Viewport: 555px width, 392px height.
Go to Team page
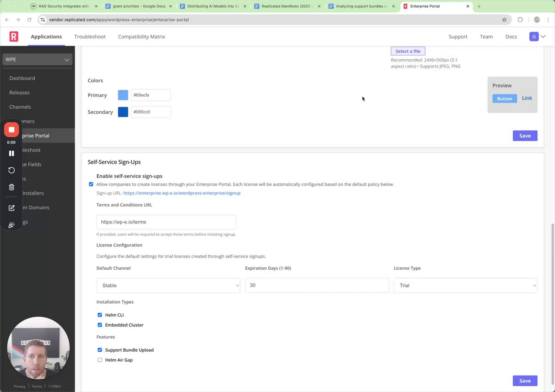(x=486, y=37)
